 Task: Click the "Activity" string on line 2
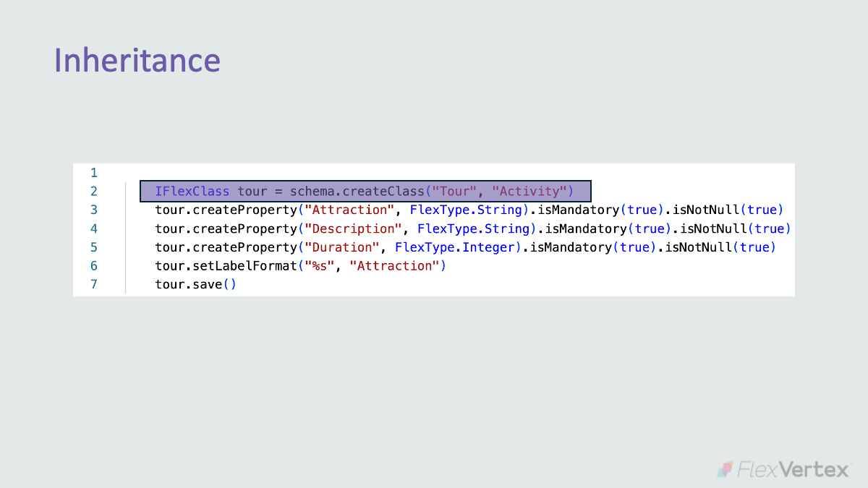point(529,191)
